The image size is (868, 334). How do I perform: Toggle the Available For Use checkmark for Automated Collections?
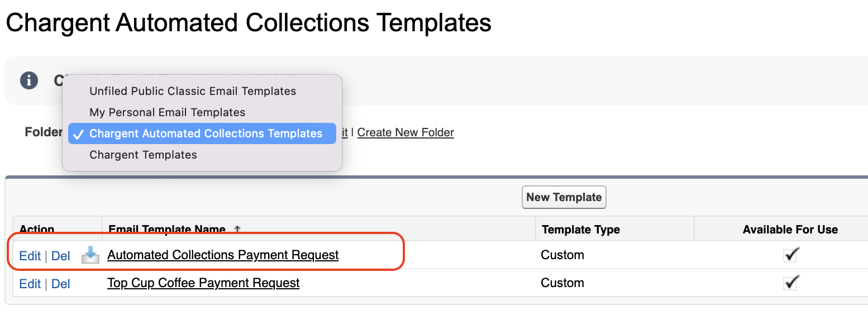click(x=791, y=255)
